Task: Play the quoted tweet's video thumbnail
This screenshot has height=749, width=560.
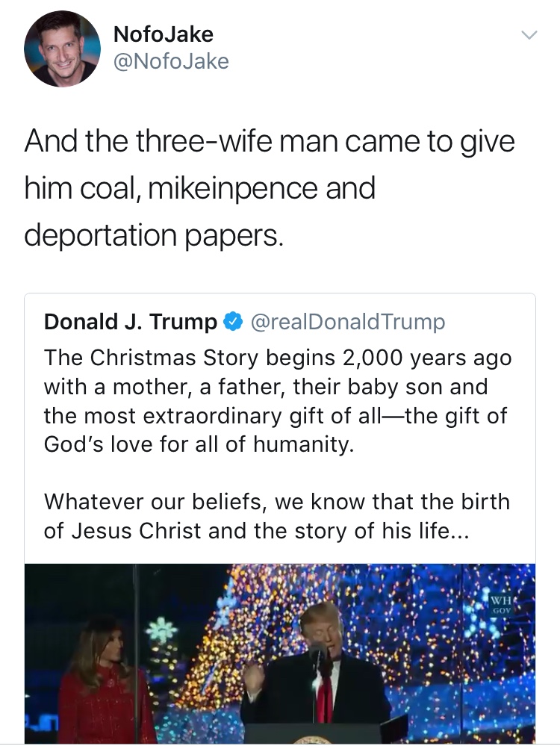Action: coord(280,653)
